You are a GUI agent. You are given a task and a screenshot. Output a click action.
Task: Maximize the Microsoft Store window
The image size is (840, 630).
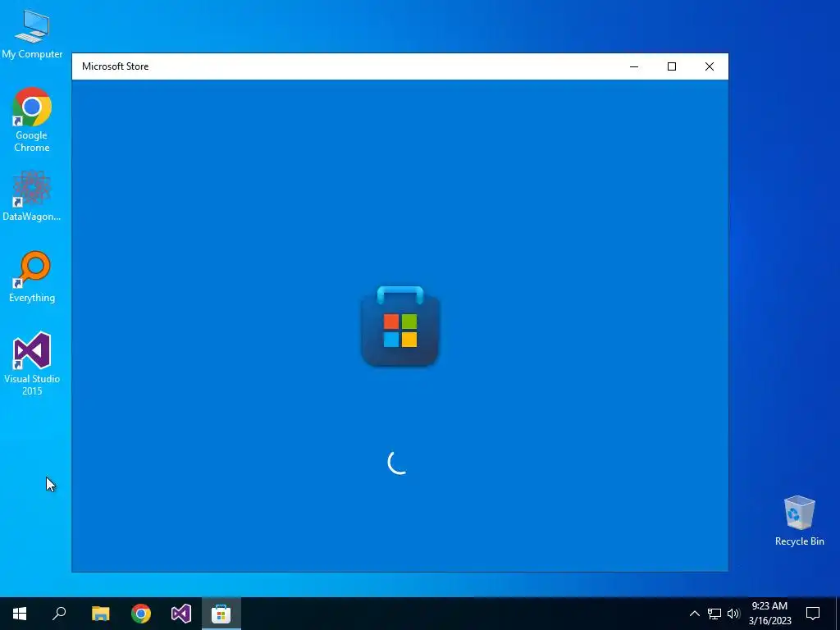tap(672, 66)
